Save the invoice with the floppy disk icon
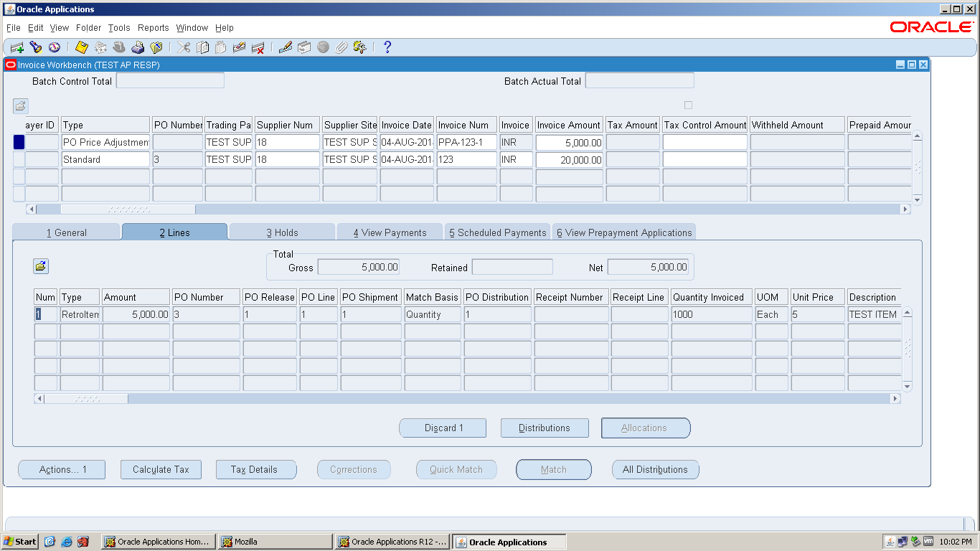 [x=80, y=47]
